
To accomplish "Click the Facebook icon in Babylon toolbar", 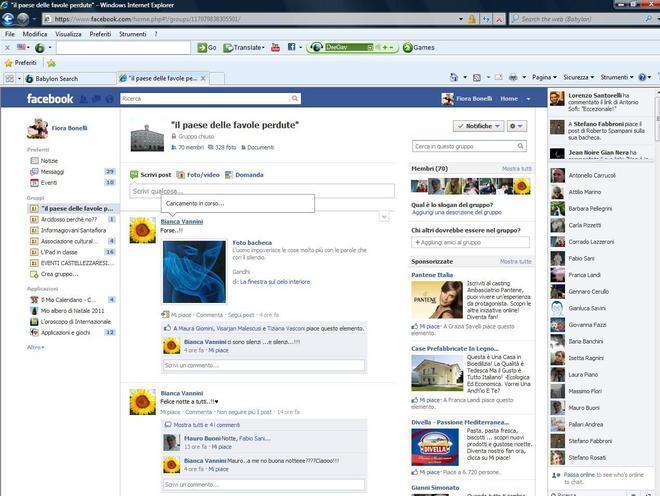I will point(291,47).
